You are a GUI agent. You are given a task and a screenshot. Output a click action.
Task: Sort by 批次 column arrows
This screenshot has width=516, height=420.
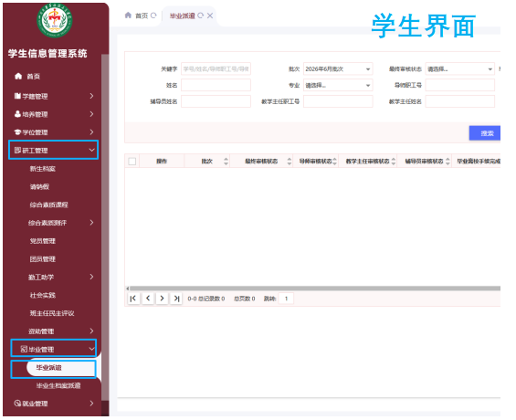(x=226, y=162)
